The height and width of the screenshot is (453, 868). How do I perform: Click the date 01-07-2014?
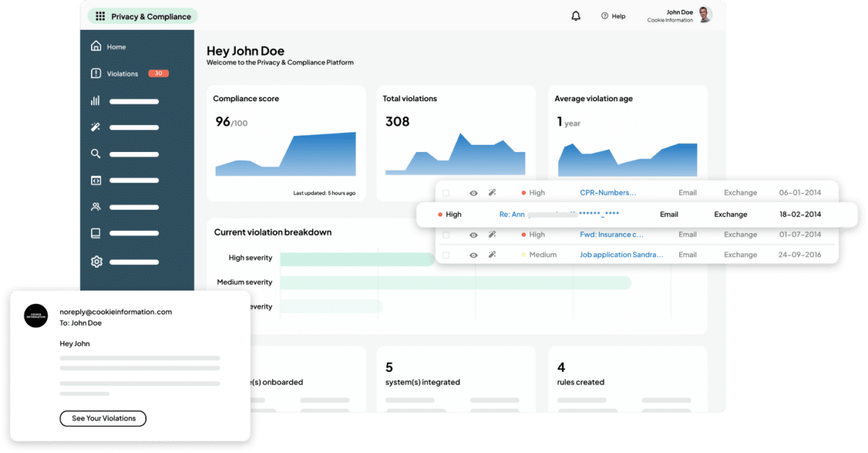click(x=799, y=234)
